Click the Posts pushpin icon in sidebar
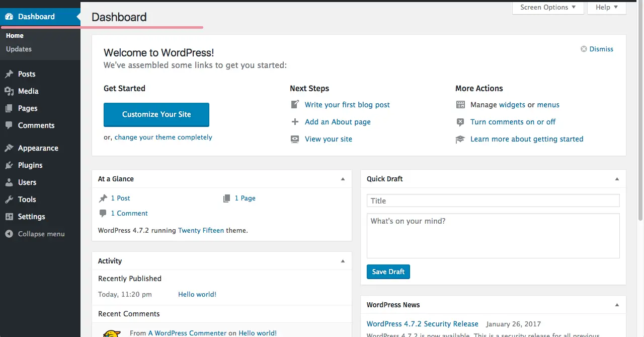Viewport: 644px width, 337px height. tap(9, 74)
